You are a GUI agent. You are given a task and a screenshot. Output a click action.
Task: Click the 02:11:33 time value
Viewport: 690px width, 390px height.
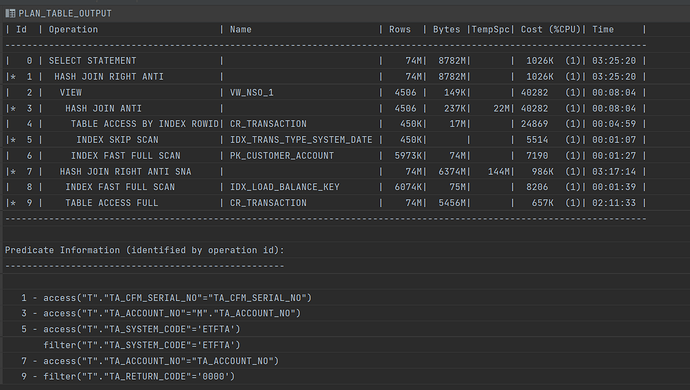click(614, 203)
